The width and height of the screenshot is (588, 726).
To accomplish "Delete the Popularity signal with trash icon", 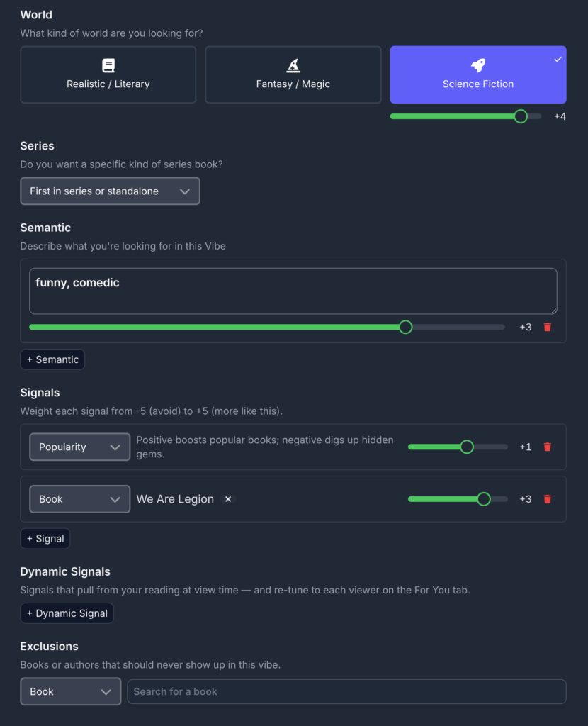I will 548,447.
